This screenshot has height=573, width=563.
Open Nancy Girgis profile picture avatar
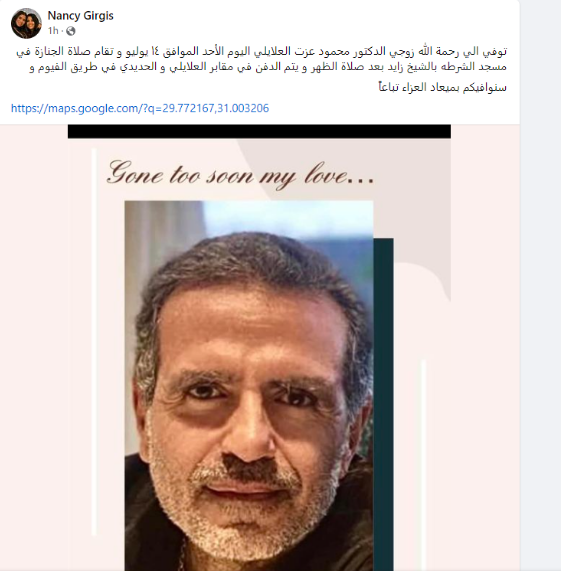26,23
